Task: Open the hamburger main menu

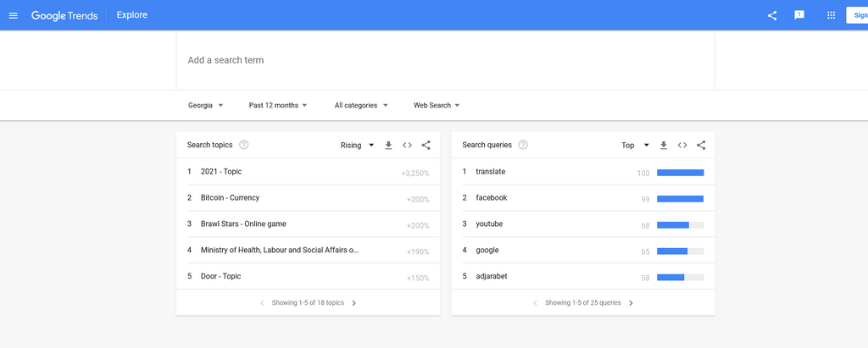Action: [13, 15]
